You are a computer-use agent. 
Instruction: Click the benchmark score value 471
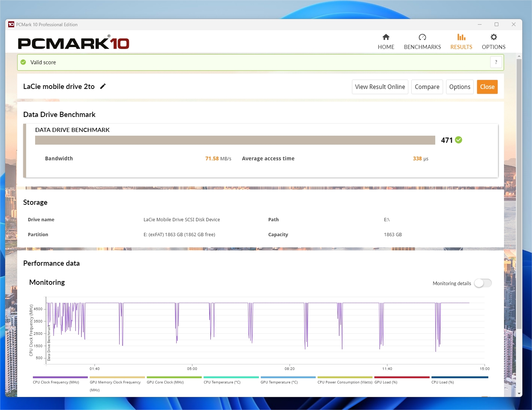447,140
